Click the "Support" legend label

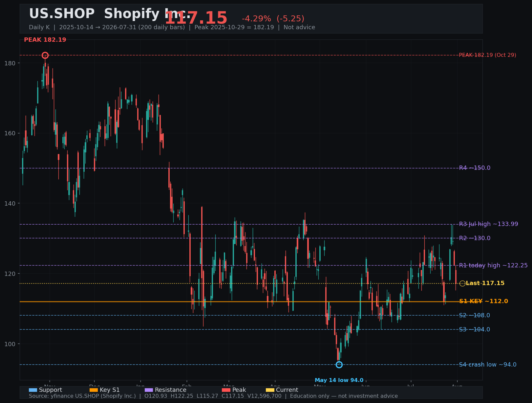coord(51,390)
